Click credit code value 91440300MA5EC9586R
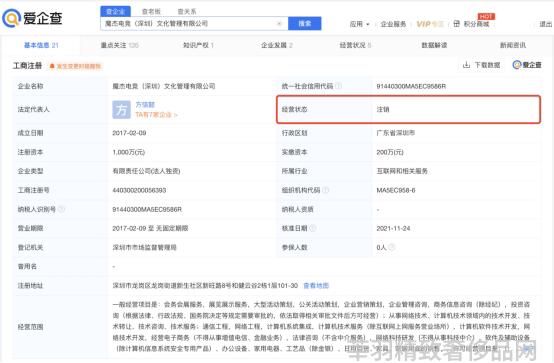The image size is (554, 363). coord(411,86)
